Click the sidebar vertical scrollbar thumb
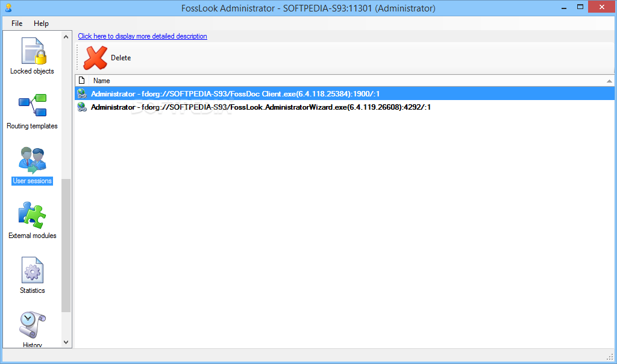This screenshot has height=364, width=617. click(x=66, y=245)
